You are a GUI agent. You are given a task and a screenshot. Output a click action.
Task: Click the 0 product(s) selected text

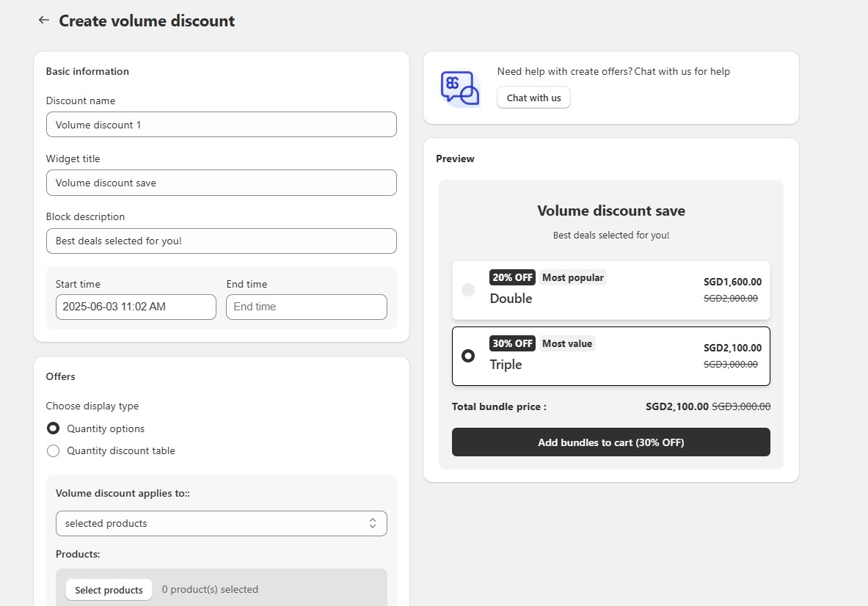coord(210,589)
